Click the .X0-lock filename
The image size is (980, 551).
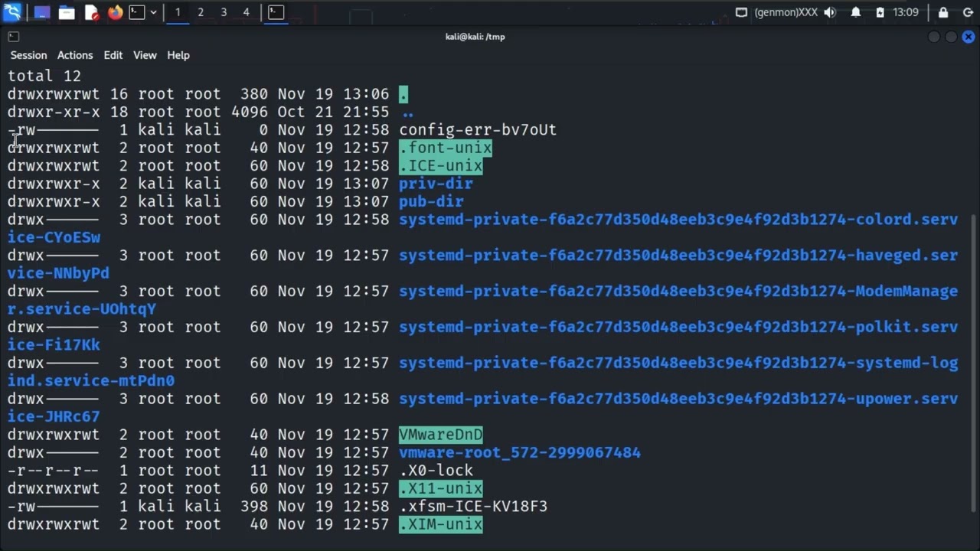[x=436, y=471]
